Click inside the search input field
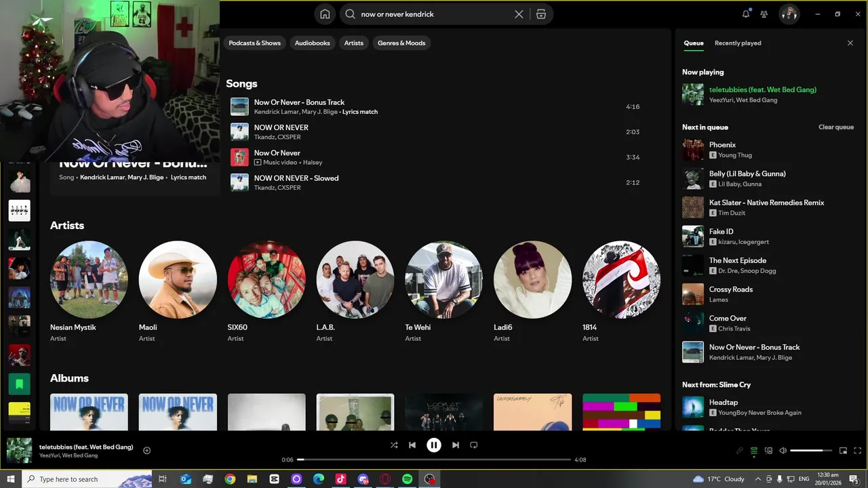Viewport: 868px width, 488px height. [x=434, y=14]
